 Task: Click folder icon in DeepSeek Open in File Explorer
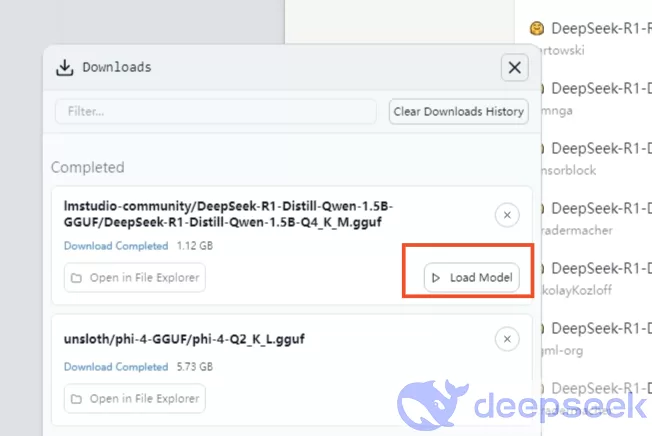click(x=76, y=278)
